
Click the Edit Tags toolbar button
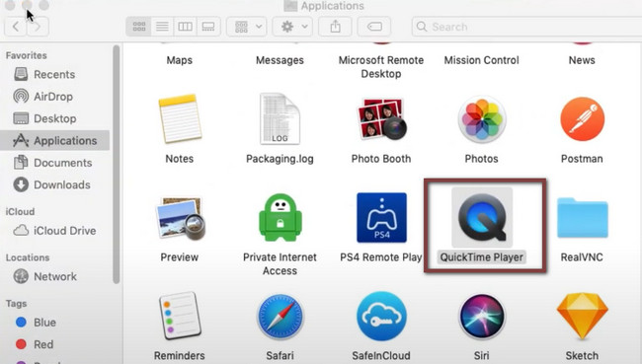click(x=373, y=27)
